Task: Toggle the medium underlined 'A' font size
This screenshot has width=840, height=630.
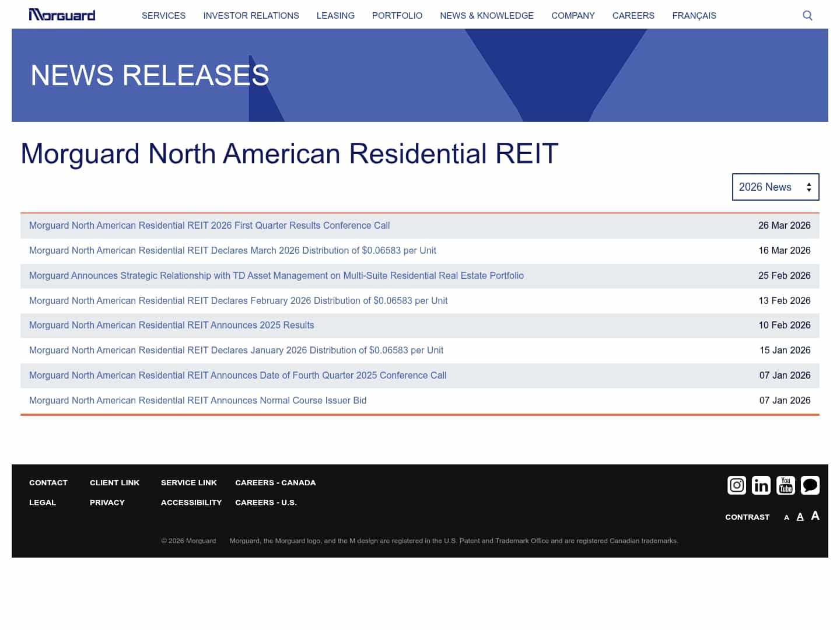Action: [x=800, y=516]
